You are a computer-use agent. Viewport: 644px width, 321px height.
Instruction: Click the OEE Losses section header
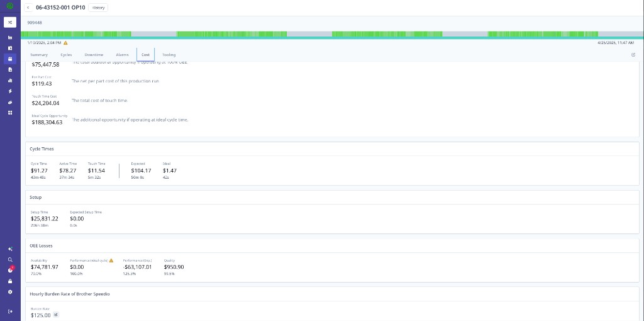[x=41, y=245]
